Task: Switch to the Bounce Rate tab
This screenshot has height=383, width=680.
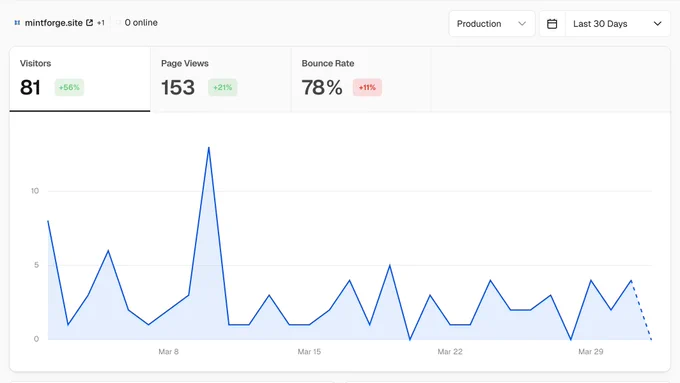Action: coord(361,79)
